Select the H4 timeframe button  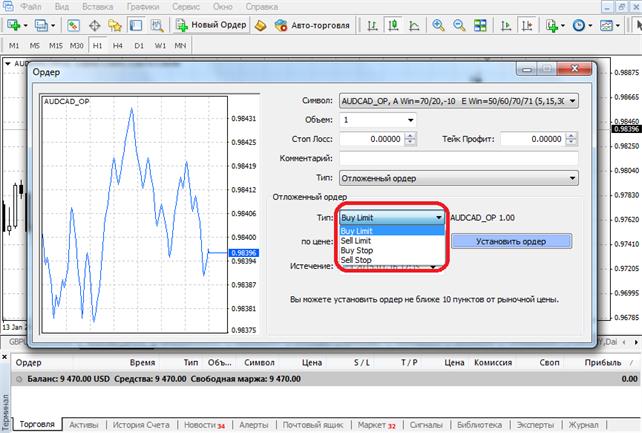[x=118, y=45]
